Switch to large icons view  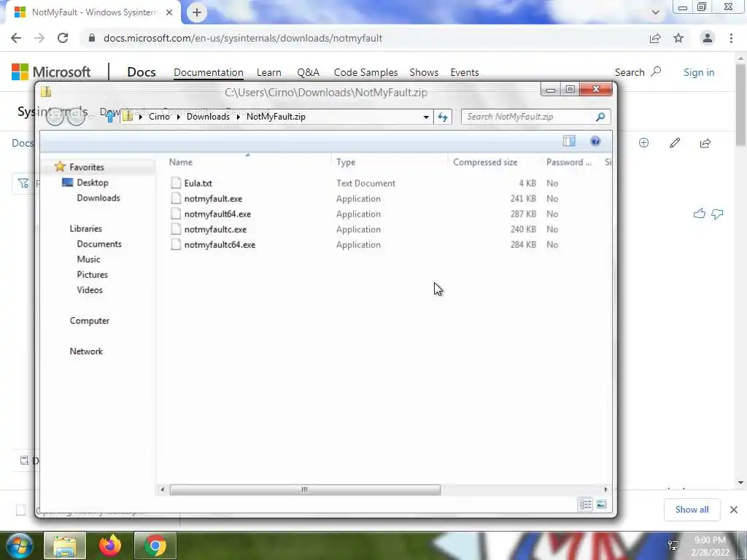[x=601, y=505]
